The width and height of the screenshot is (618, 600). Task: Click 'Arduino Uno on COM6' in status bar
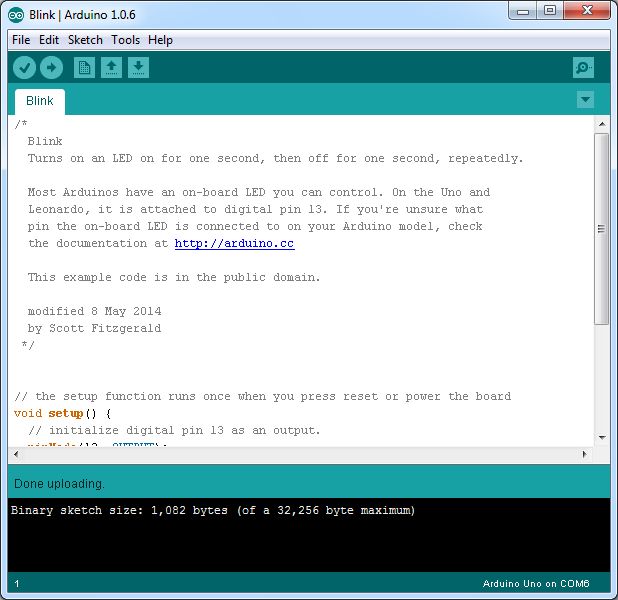[x=536, y=583]
